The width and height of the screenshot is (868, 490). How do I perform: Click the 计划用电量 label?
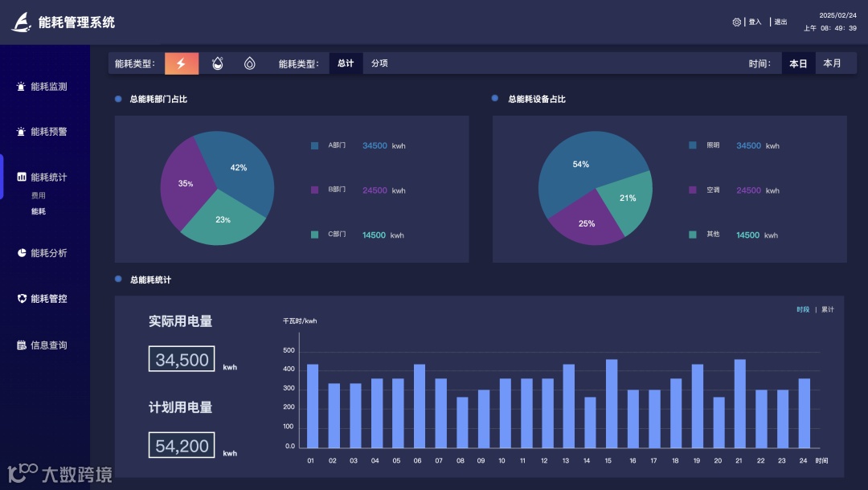(x=181, y=407)
